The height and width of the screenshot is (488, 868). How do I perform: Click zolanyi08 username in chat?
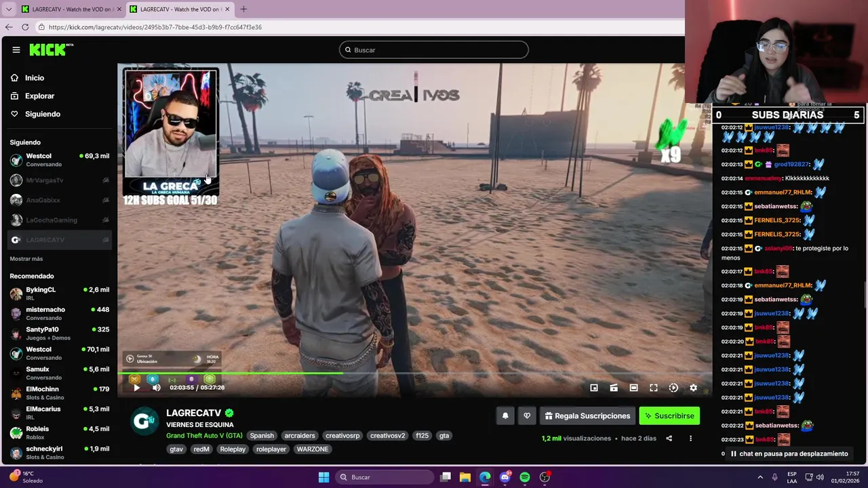pyautogui.click(x=778, y=248)
